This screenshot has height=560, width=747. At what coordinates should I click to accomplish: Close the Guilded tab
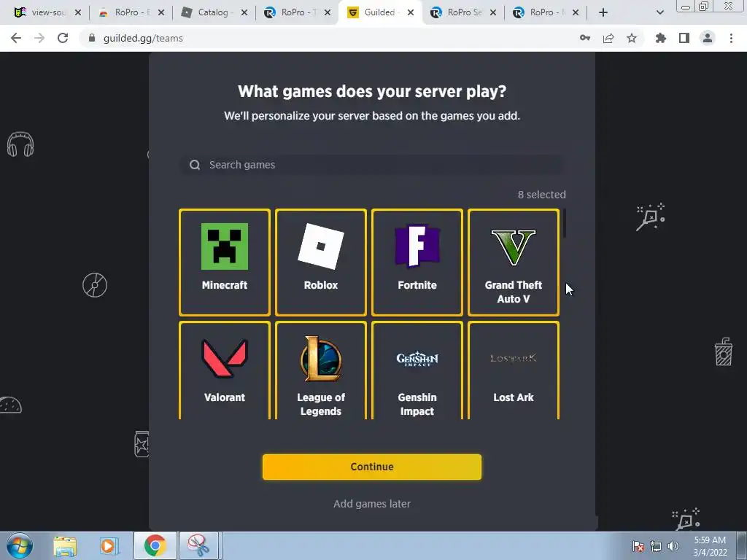411,13
